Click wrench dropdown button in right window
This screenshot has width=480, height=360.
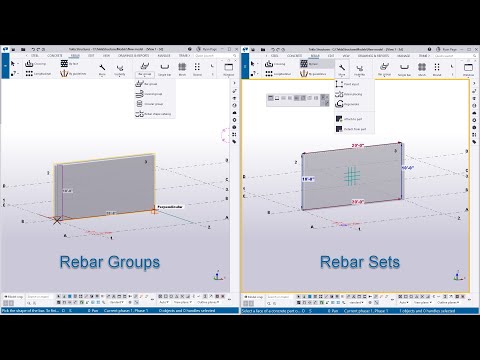click(342, 70)
